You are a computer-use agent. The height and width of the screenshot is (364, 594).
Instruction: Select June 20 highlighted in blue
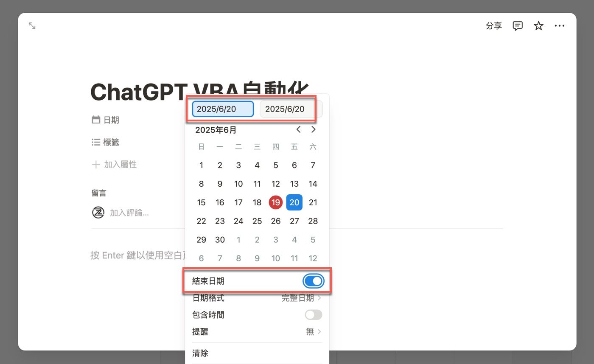point(294,202)
